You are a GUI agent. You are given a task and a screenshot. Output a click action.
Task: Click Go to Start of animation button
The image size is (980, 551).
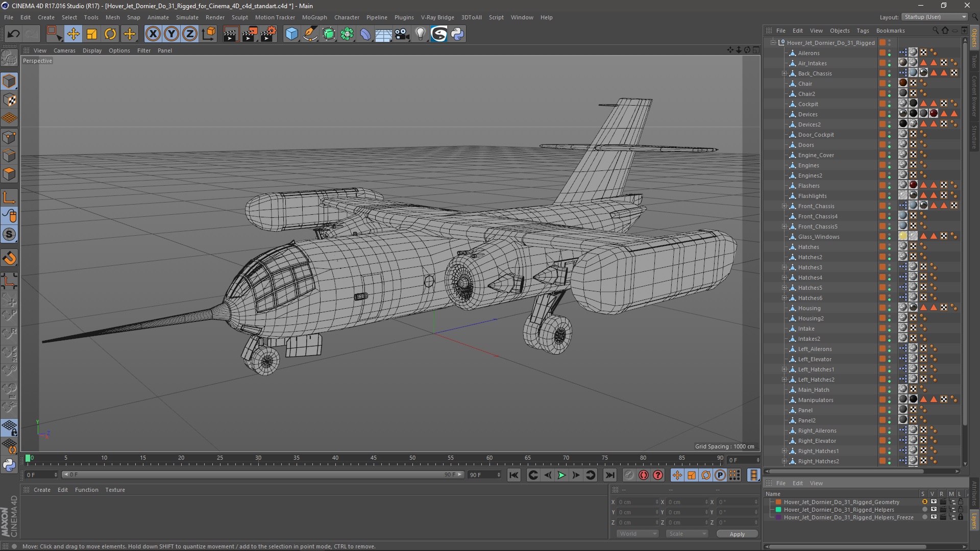[x=514, y=475]
